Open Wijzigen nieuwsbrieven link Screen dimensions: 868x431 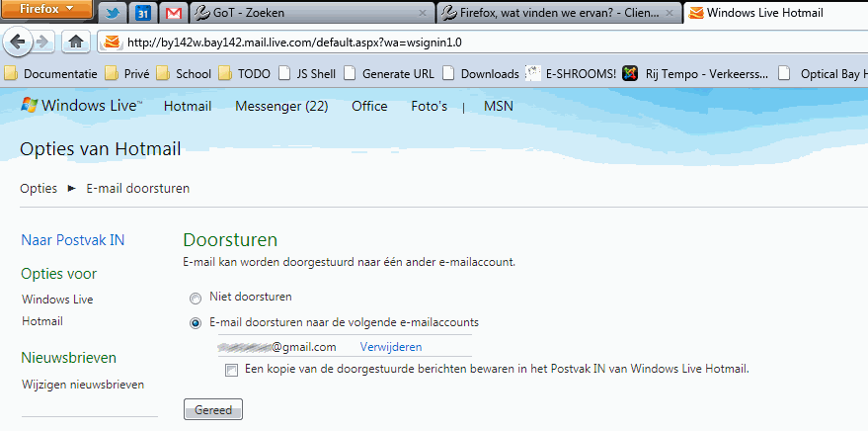(x=83, y=385)
